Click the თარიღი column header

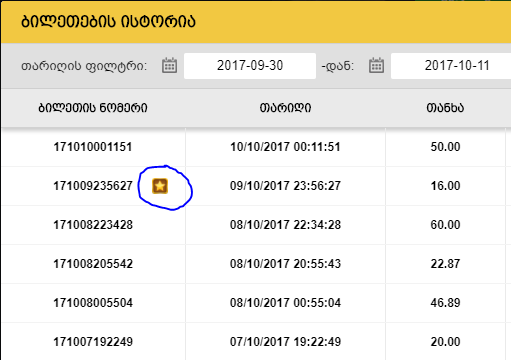tap(285, 108)
